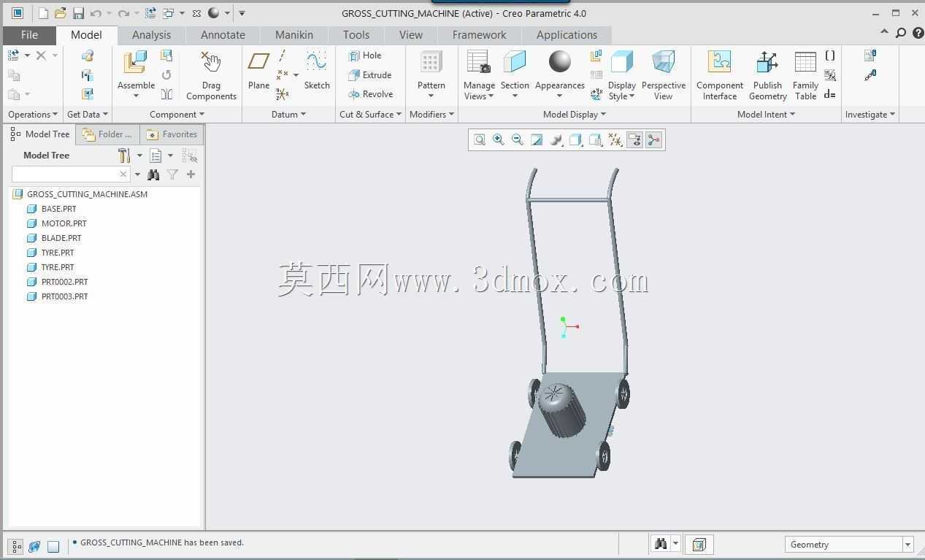Click the Hole tool
Image resolution: width=925 pixels, height=560 pixels.
click(x=365, y=55)
